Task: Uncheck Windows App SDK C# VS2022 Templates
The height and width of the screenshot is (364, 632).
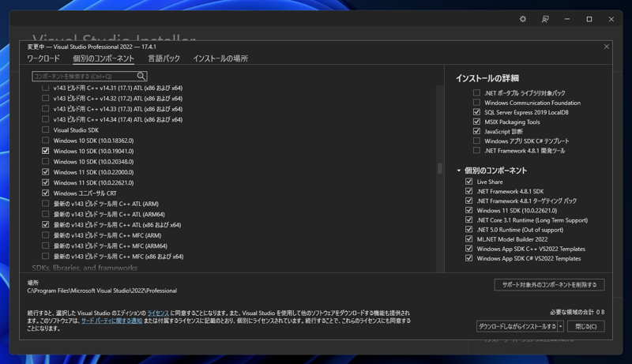Action: (468, 258)
